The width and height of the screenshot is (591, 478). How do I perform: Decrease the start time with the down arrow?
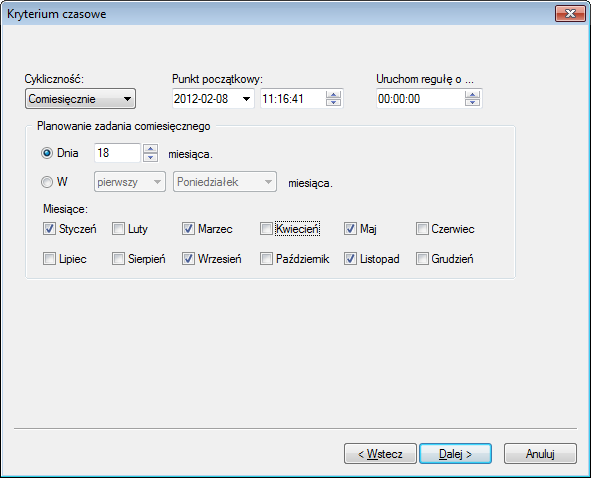(x=333, y=103)
